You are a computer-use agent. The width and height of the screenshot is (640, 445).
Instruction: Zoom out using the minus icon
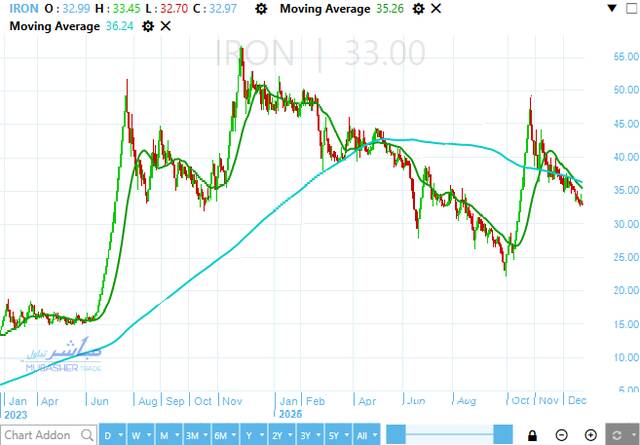(x=561, y=435)
